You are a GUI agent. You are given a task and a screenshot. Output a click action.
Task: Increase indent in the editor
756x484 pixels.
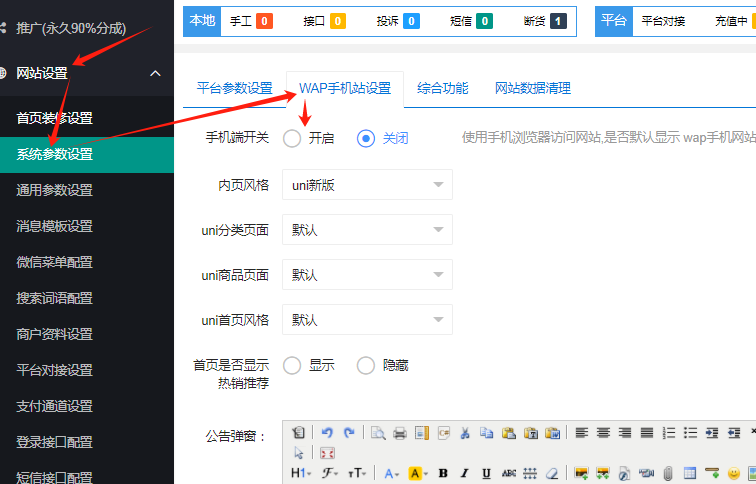(x=712, y=433)
